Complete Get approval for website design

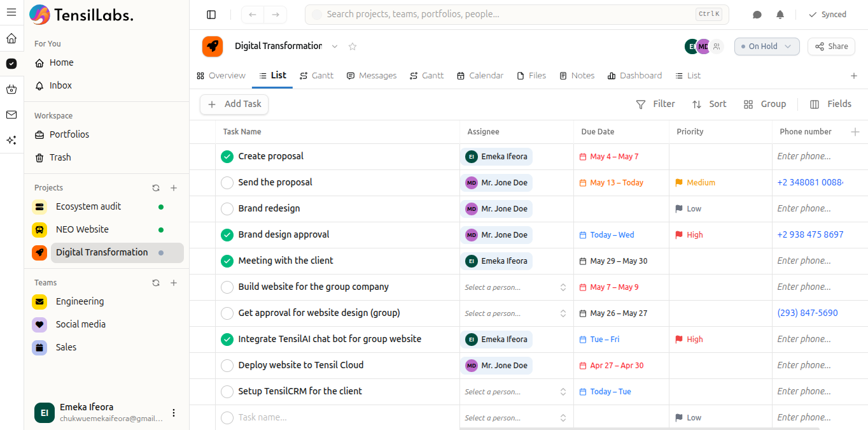point(227,313)
